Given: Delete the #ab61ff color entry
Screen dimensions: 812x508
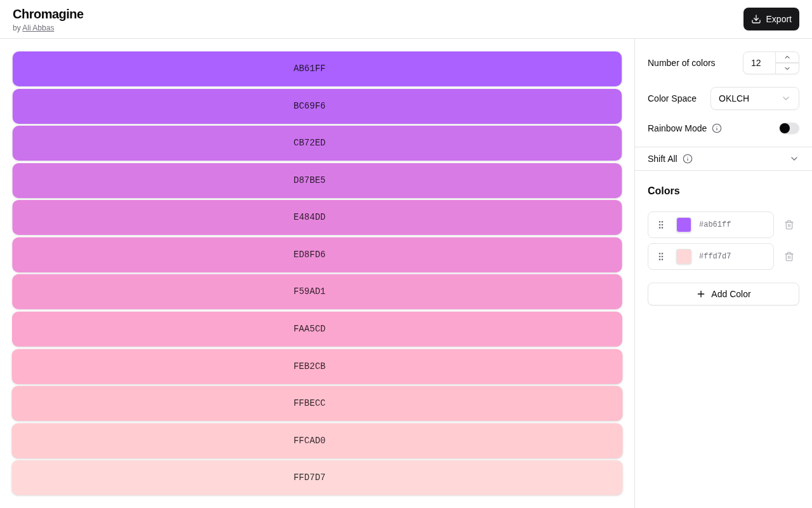Looking at the screenshot, I should click(x=789, y=225).
